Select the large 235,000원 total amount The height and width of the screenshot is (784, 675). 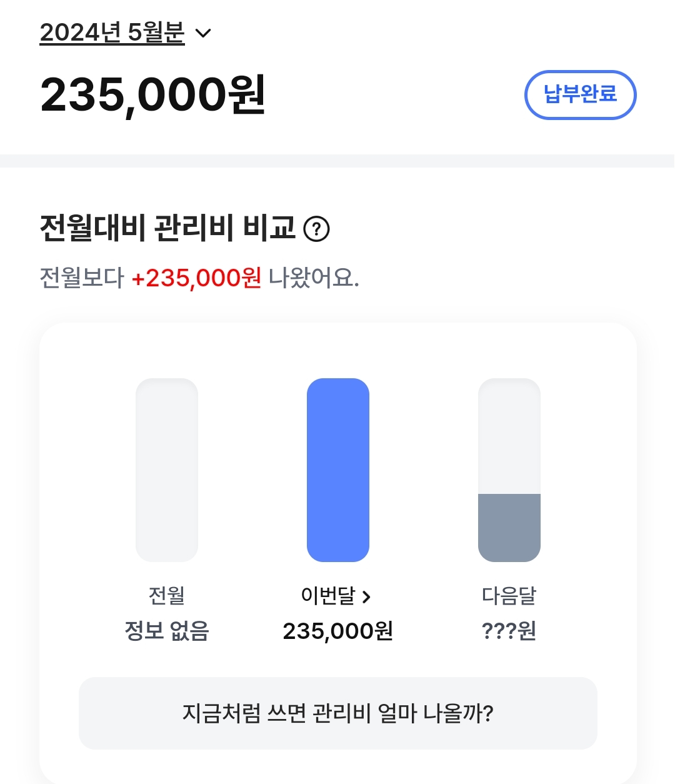click(153, 95)
